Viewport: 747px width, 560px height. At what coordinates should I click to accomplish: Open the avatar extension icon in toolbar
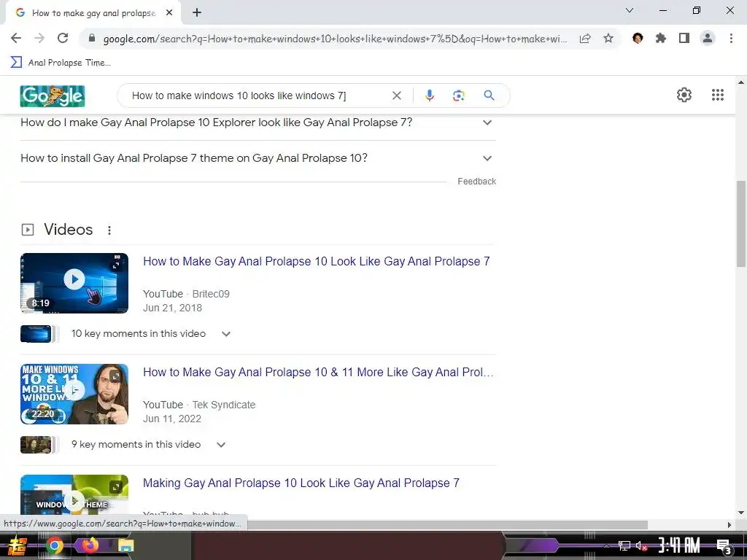click(638, 38)
